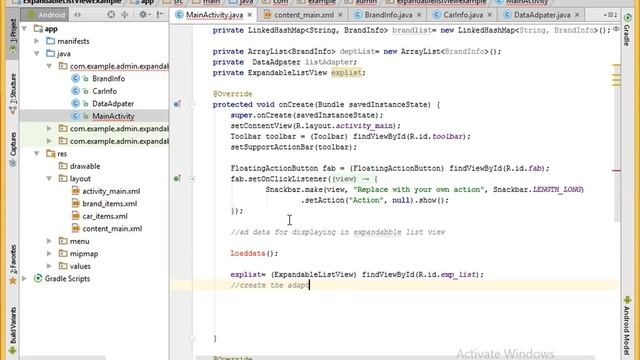Switch to the BrandInfo.java tab
The width and height of the screenshot is (640, 360).
[x=388, y=15]
